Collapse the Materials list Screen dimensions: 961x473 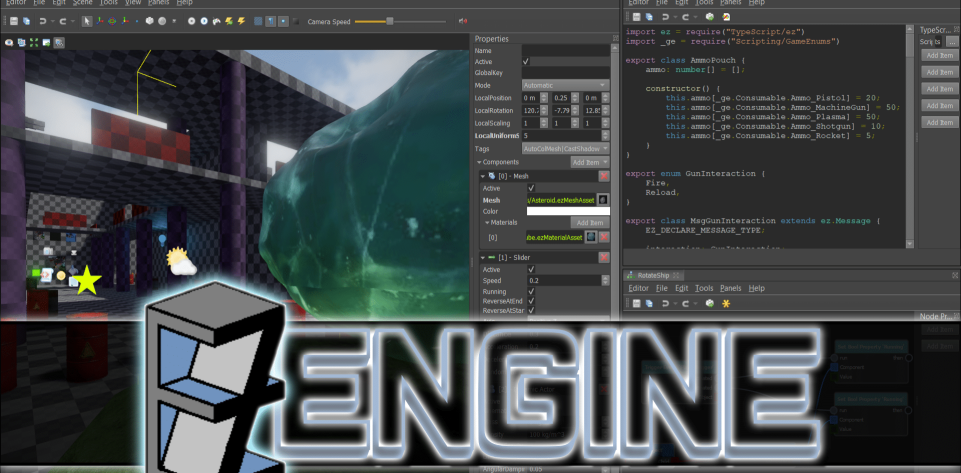[487, 222]
